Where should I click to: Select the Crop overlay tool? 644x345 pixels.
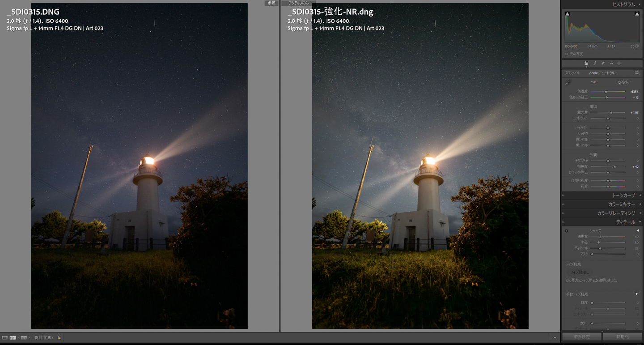pyautogui.click(x=594, y=64)
